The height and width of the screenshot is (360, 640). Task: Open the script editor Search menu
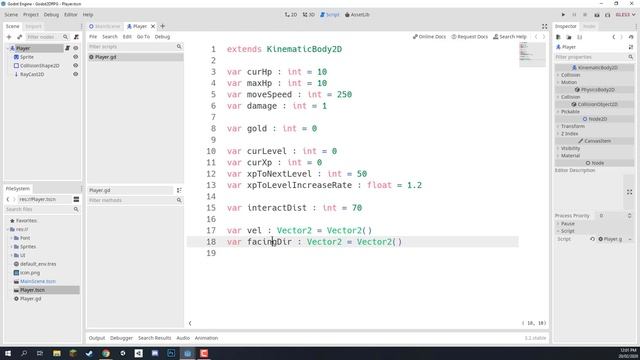tap(110, 37)
